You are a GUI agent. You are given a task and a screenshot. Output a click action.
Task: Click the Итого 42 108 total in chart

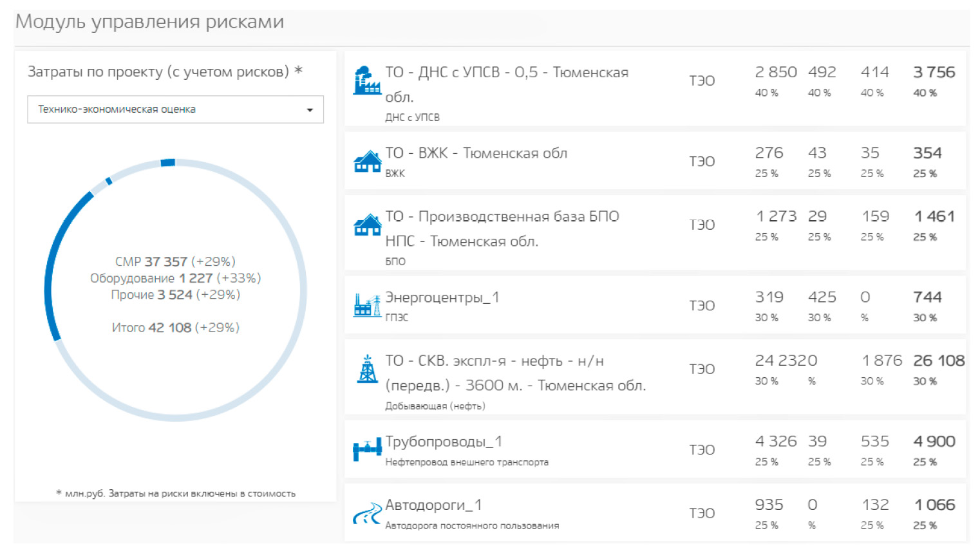click(175, 328)
